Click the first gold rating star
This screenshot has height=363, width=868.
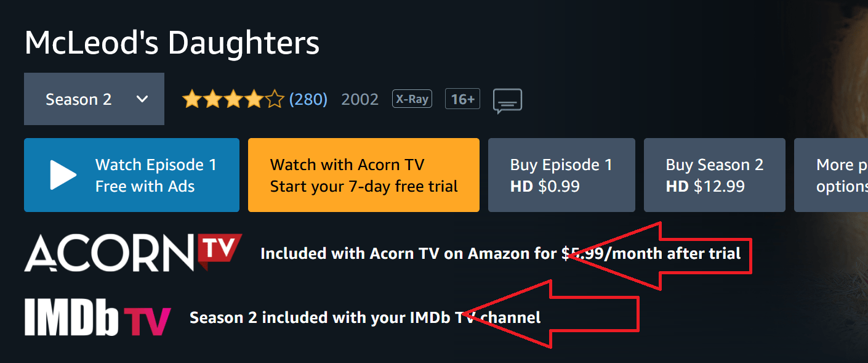point(193,99)
